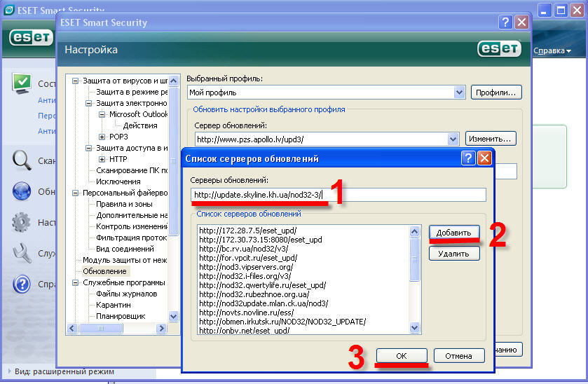Image resolution: width=588 pixels, height=384 pixels.
Task: Select server http://nod3.vipservers.org/ in list
Action: 246,267
